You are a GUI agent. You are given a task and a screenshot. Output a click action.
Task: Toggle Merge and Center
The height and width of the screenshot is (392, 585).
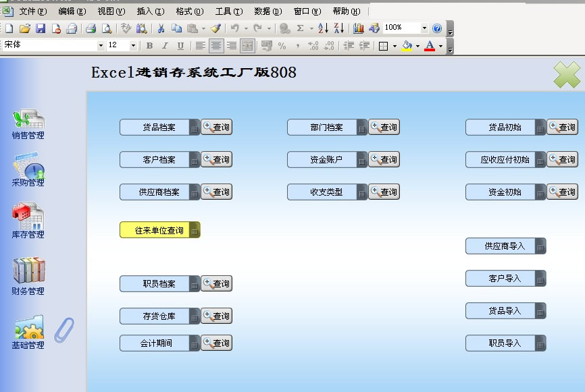(247, 46)
